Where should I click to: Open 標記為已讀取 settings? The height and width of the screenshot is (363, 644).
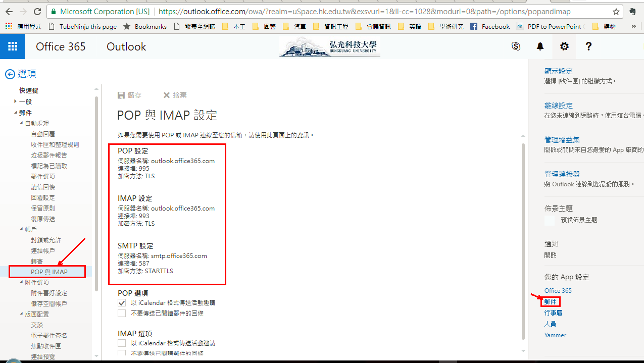49,166
